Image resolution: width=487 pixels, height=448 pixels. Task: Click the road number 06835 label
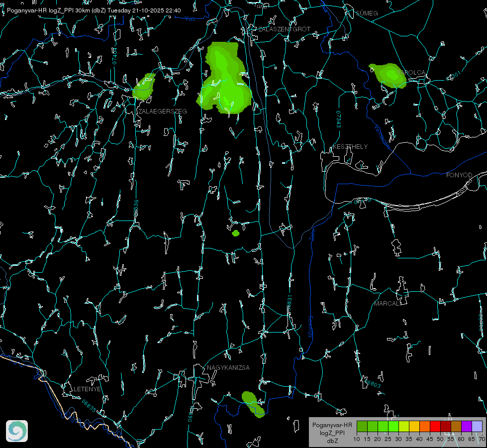pos(89,406)
